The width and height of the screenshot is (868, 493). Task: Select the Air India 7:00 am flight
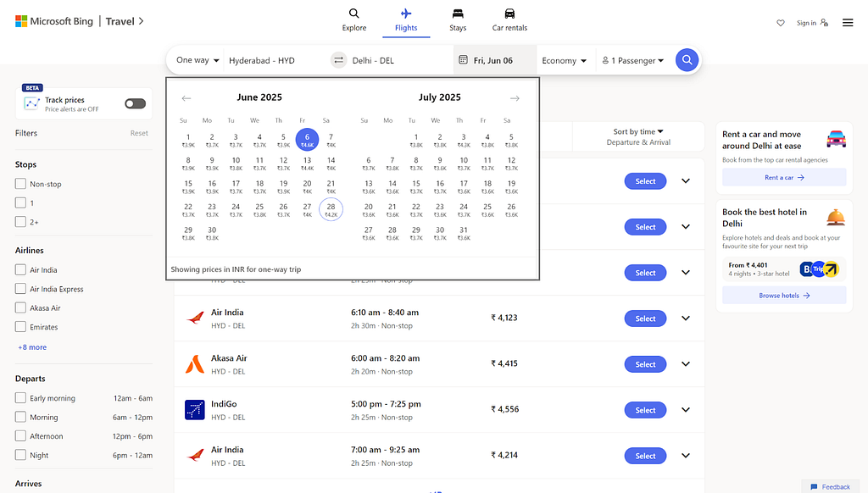[x=645, y=456]
